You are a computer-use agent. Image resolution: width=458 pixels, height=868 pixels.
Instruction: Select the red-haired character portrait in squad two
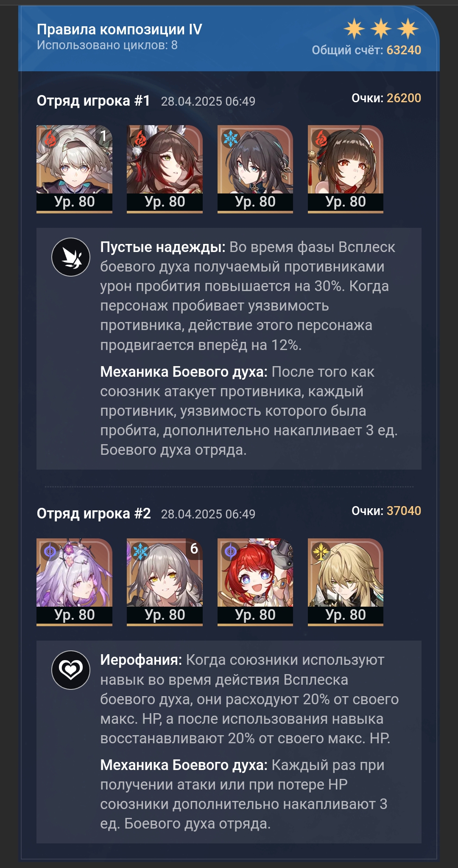(255, 582)
